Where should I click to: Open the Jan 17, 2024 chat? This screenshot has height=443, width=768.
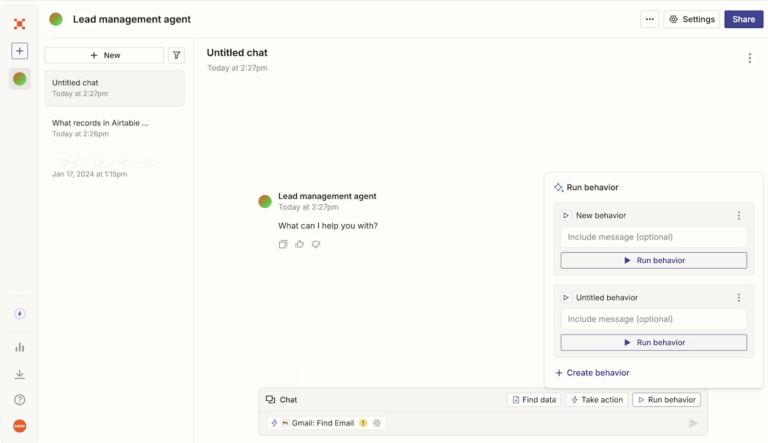[115, 168]
